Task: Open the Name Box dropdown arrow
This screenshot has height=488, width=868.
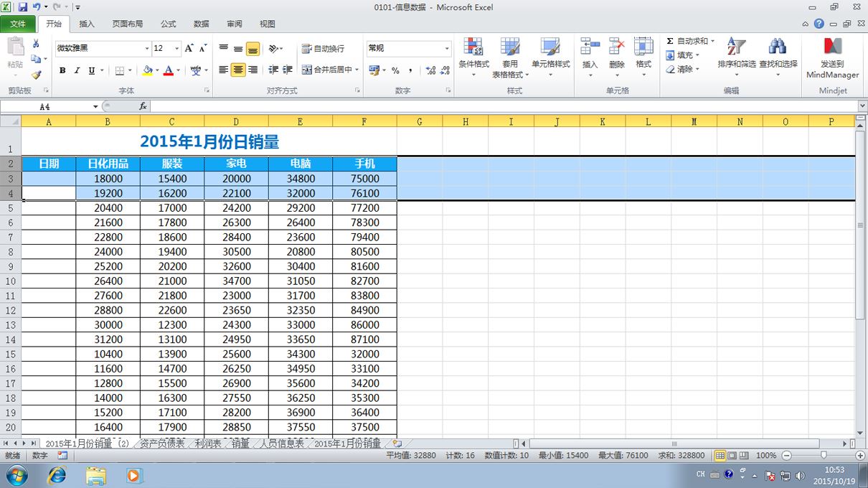Action: coord(95,106)
